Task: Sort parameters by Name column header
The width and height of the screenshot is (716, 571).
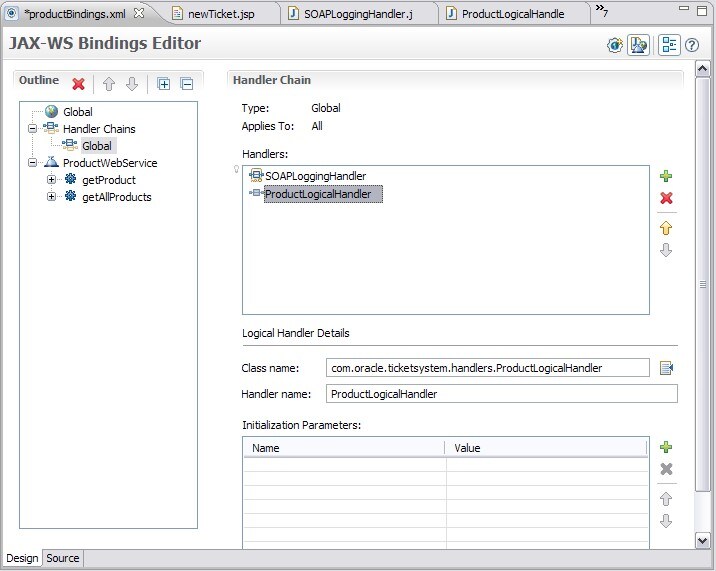Action: (344, 448)
